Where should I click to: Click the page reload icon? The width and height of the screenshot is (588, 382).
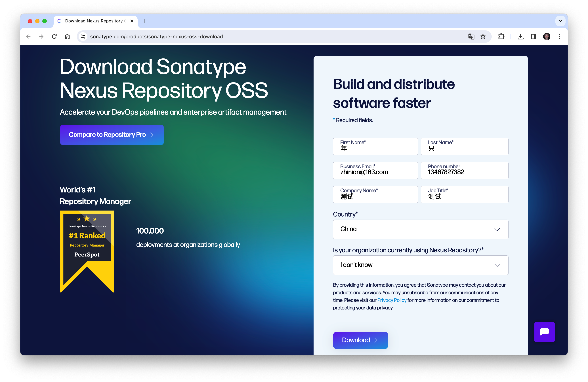pyautogui.click(x=54, y=36)
